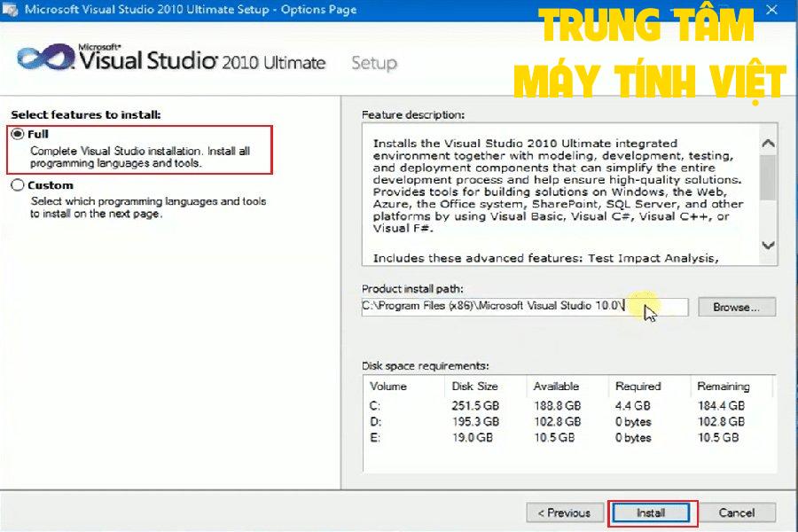Click the setup icon in the title bar
This screenshot has width=798, height=532.
12,9
